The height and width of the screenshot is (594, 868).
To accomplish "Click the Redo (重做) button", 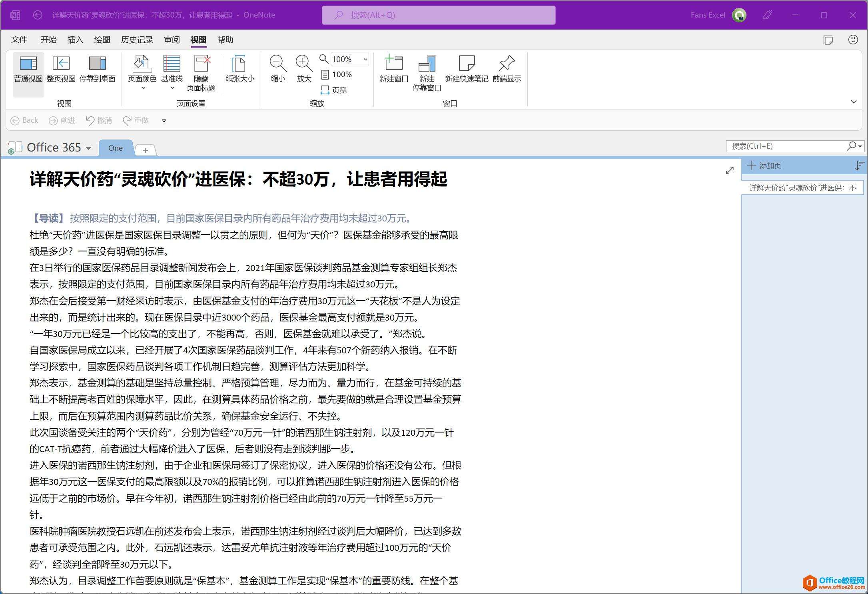I will pos(136,120).
